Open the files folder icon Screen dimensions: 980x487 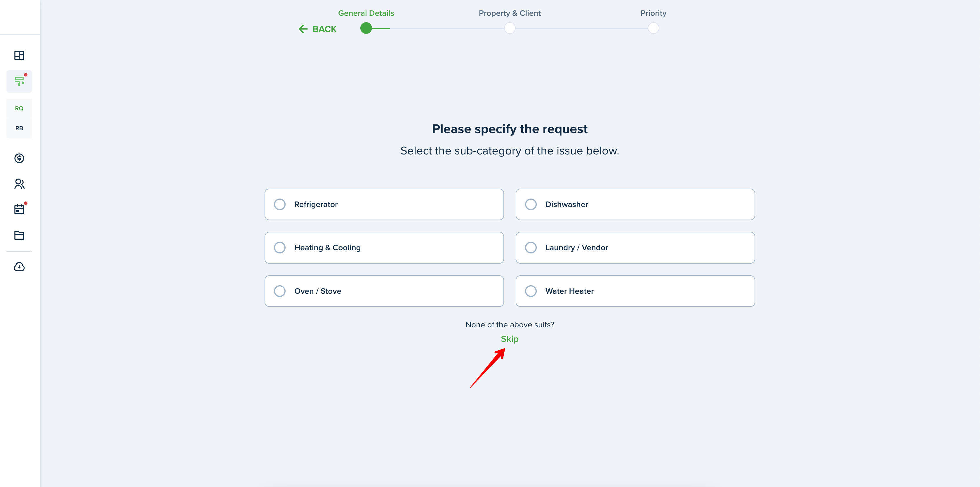(x=19, y=235)
